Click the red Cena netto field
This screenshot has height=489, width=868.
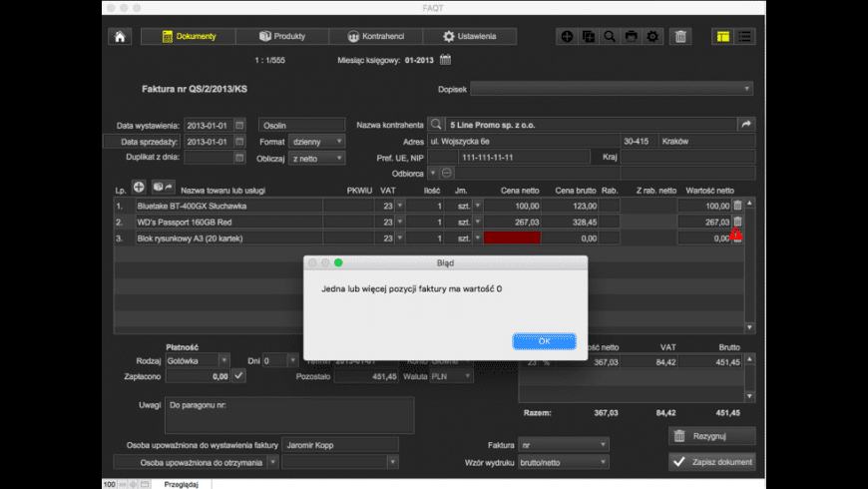pos(512,239)
